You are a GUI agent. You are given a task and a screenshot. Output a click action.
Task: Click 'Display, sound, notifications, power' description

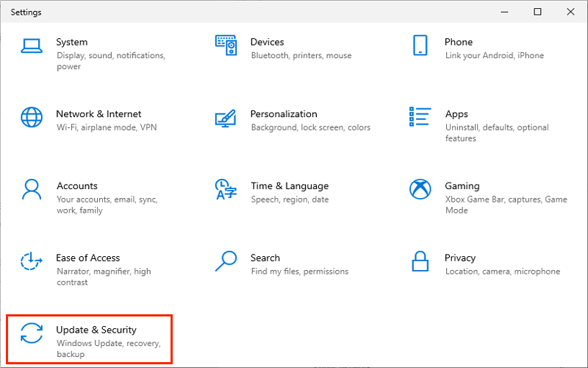point(111,61)
